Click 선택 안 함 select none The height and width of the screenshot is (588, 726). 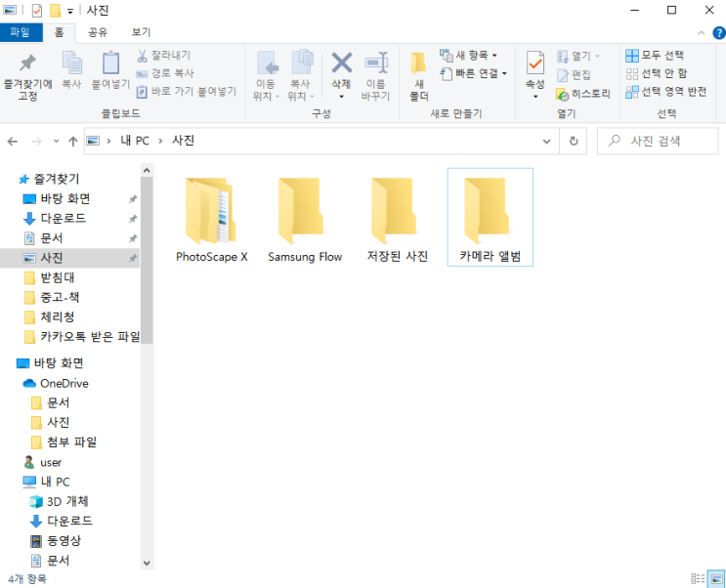coord(657,73)
